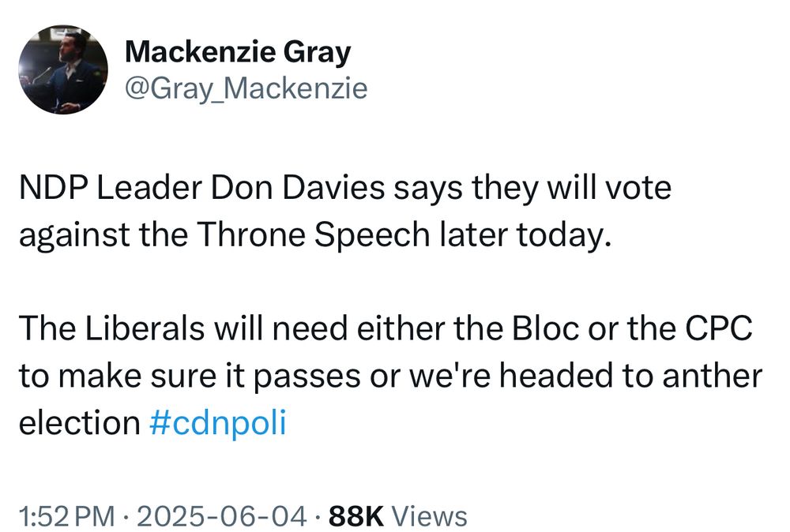
Task: Click the word 'election' before the hashtag
Action: tap(80, 422)
